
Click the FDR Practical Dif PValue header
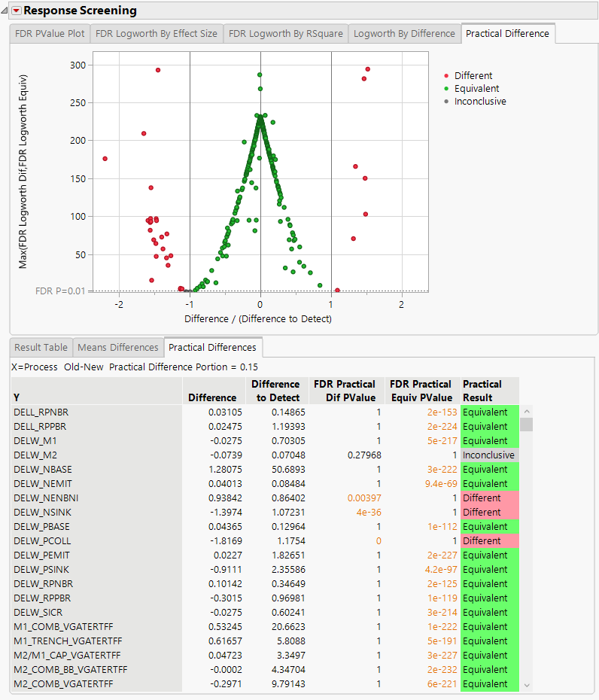347,391
